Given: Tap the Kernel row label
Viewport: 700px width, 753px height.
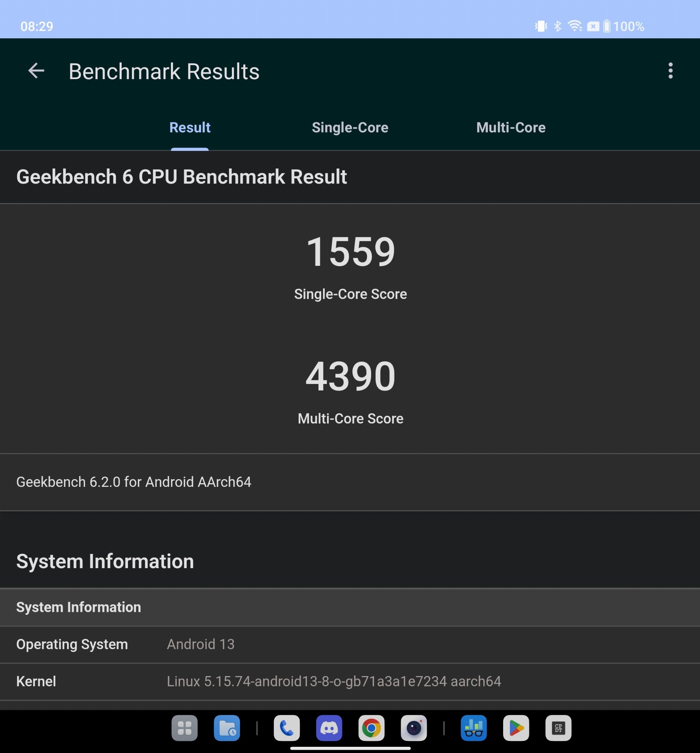Looking at the screenshot, I should tap(36, 682).
